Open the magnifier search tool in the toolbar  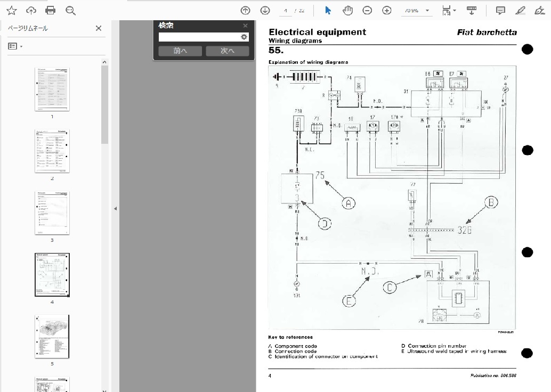(70, 11)
